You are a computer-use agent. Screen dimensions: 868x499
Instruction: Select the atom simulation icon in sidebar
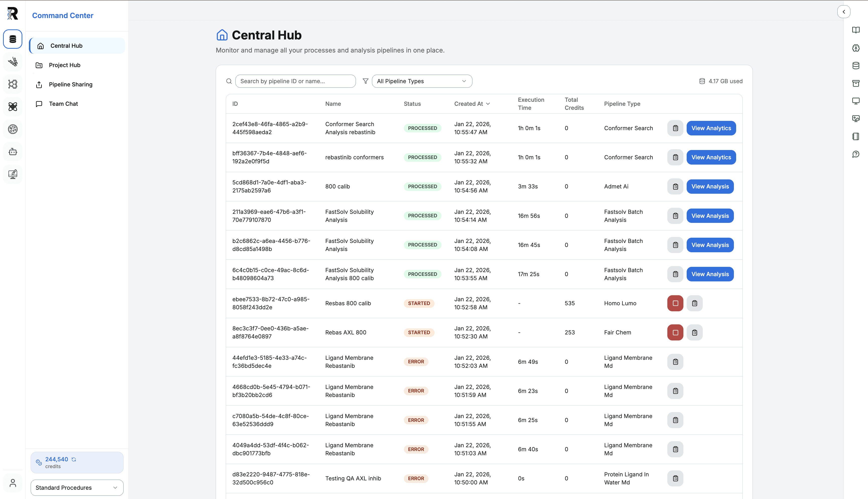pyautogui.click(x=13, y=107)
